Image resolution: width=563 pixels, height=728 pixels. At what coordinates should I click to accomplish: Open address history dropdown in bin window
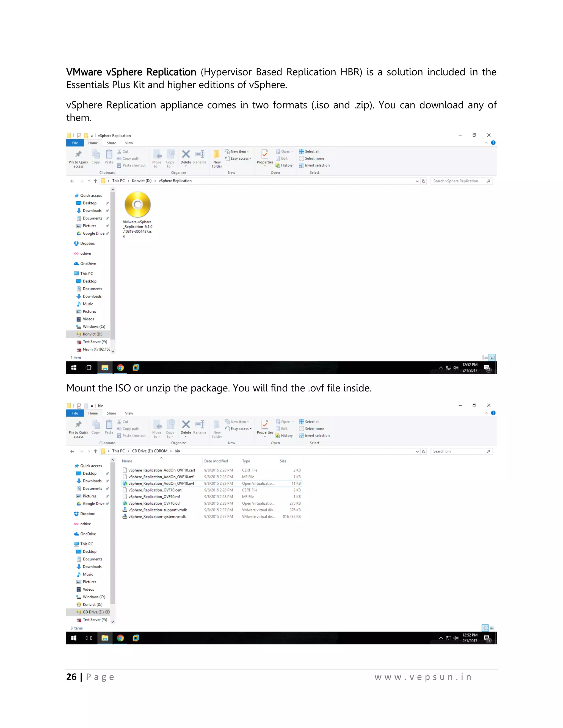pos(417,451)
